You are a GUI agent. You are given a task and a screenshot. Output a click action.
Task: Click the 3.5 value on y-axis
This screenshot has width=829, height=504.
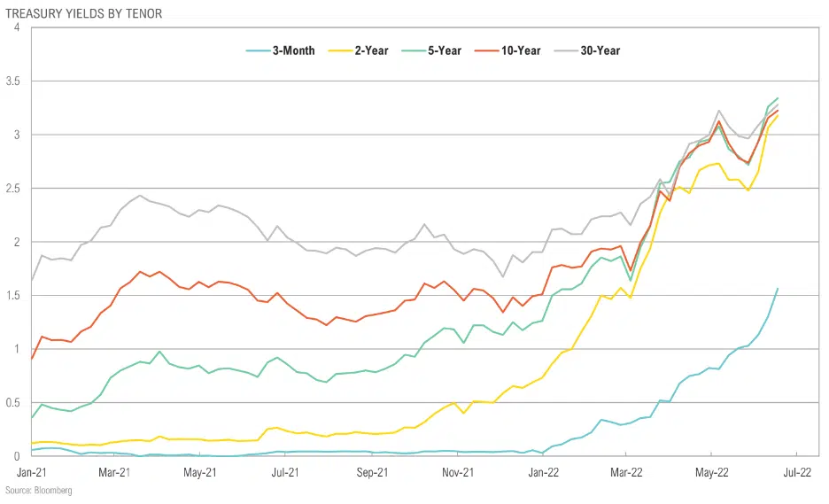pyautogui.click(x=12, y=81)
